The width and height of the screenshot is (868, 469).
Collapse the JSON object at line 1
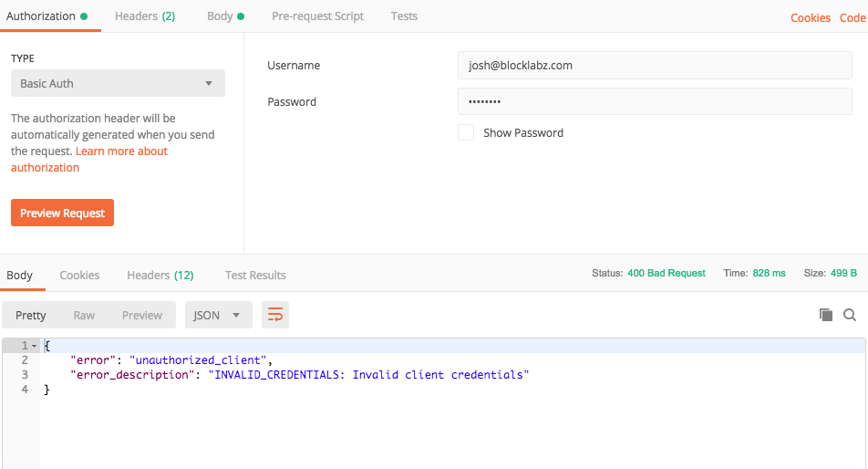click(x=35, y=346)
